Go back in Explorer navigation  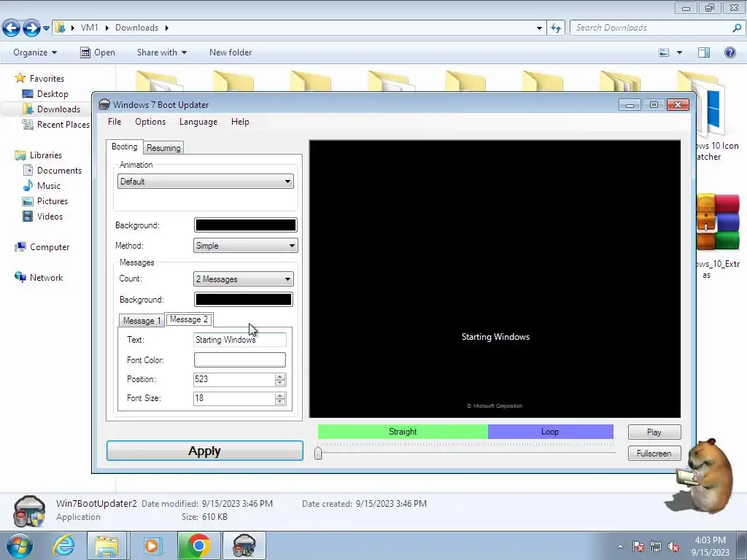tap(12, 28)
